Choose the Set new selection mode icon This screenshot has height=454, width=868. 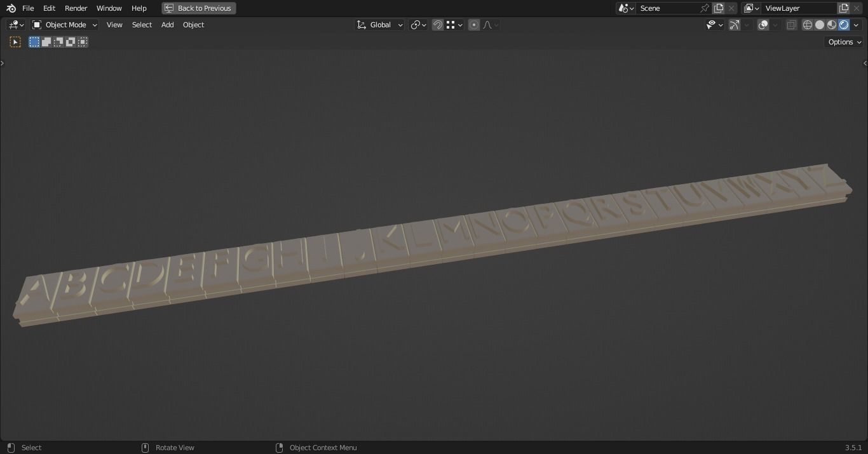pyautogui.click(x=34, y=42)
